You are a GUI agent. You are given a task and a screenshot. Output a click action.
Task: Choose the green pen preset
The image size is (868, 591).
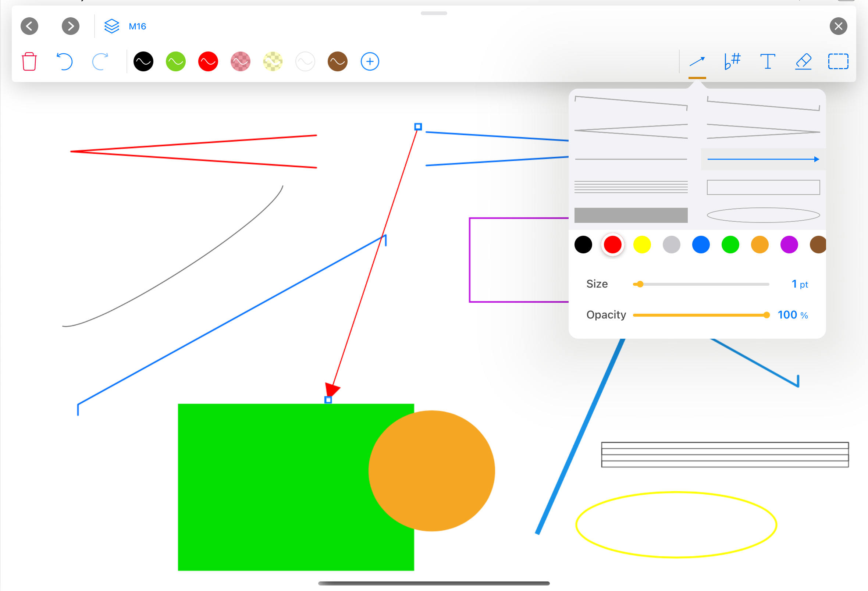tap(175, 62)
